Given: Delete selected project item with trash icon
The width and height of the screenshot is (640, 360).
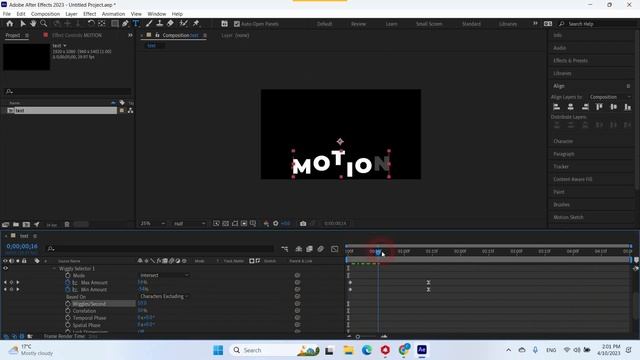Looking at the screenshot, I should tap(67, 224).
